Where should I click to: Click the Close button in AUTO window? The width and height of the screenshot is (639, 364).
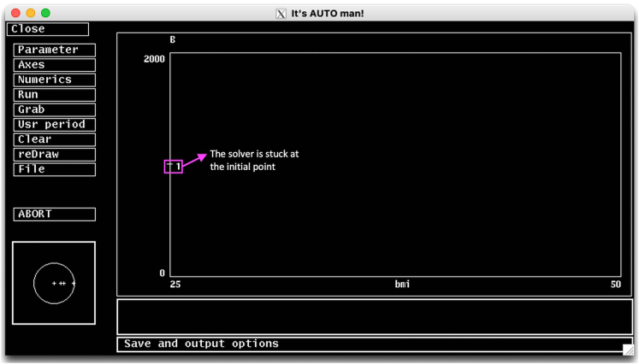(x=48, y=29)
